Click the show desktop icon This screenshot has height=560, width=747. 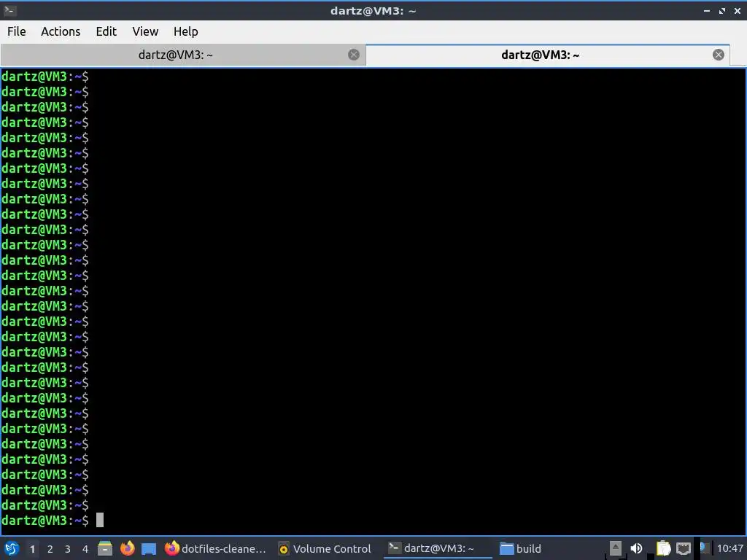click(149, 548)
